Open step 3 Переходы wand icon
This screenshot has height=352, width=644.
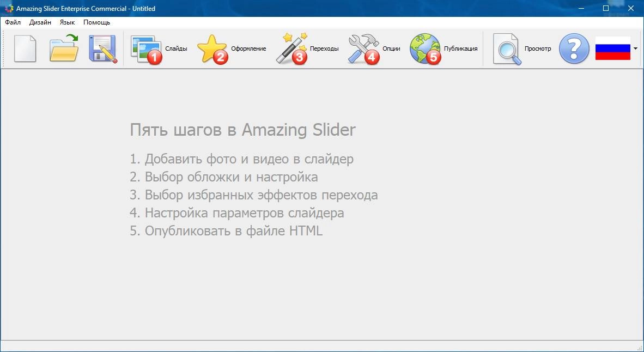pos(291,48)
